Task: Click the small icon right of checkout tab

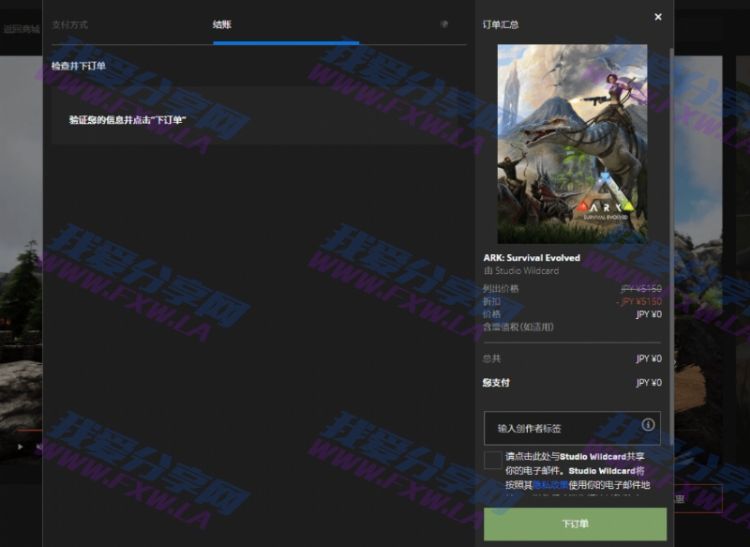Action: click(444, 24)
